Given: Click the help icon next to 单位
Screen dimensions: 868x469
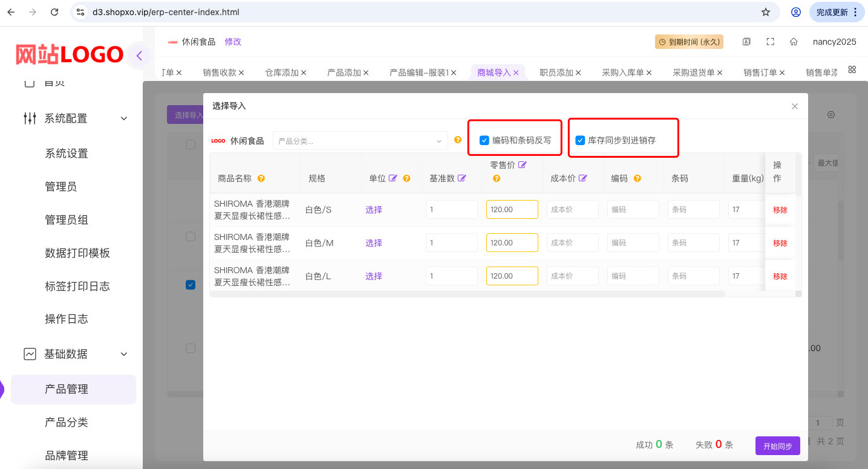Looking at the screenshot, I should coord(406,178).
